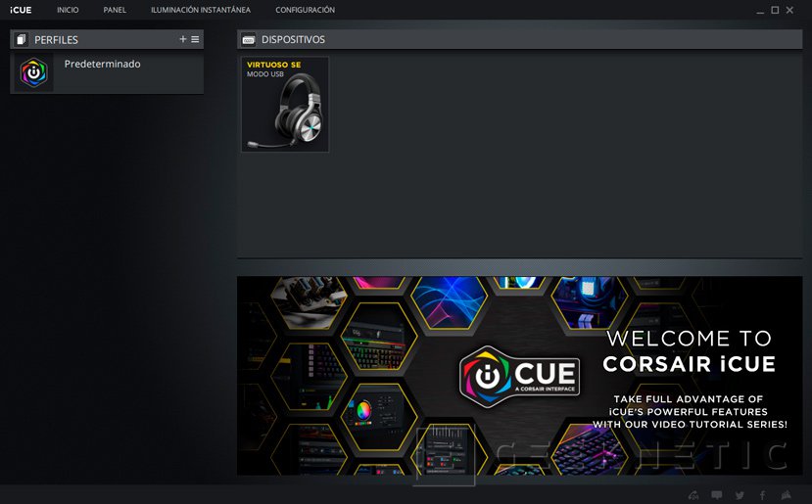This screenshot has width=812, height=504.
Task: Click the Welcome to Corsair iCUE banner
Action: pos(519,376)
